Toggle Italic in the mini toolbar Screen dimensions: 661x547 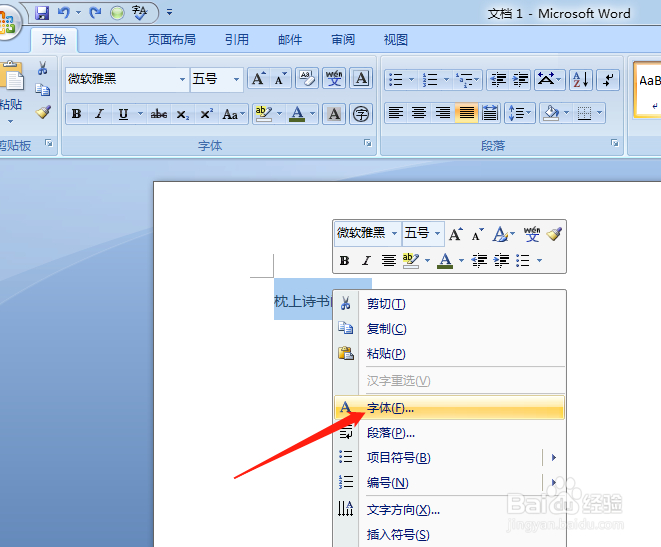click(x=366, y=260)
